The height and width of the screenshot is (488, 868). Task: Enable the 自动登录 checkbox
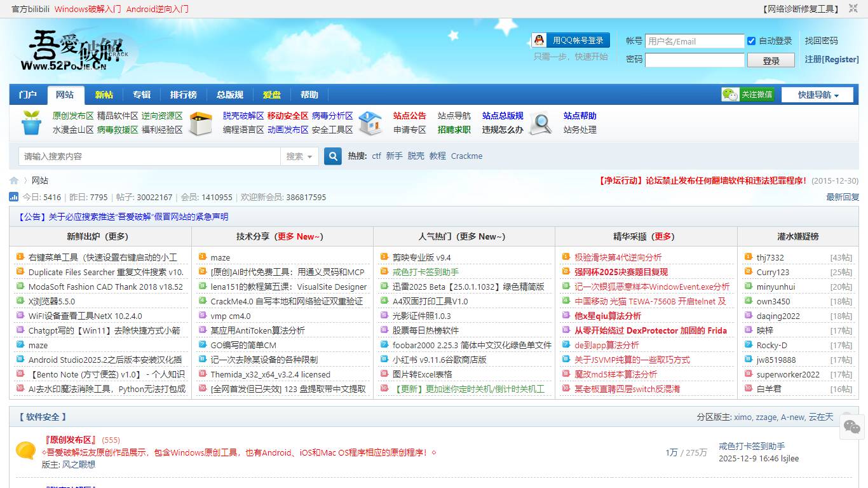tap(752, 41)
